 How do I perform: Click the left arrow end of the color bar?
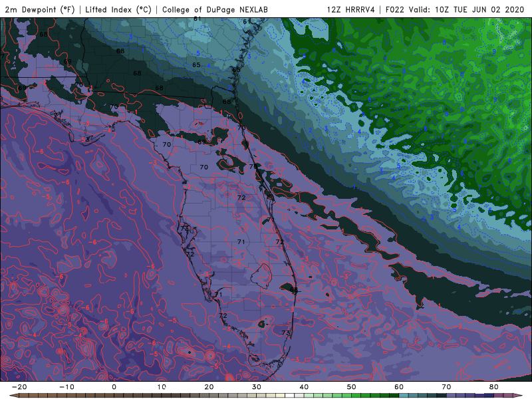13,396
